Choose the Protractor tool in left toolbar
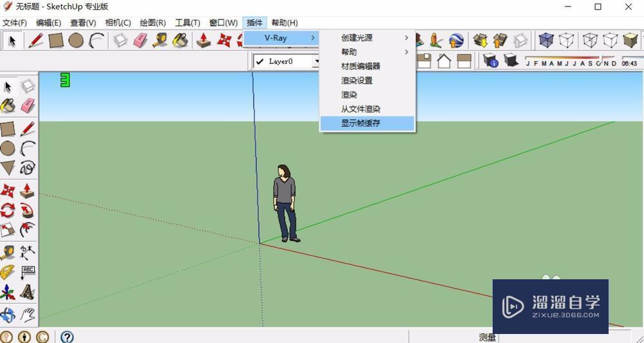The image size is (644, 343). (8, 273)
